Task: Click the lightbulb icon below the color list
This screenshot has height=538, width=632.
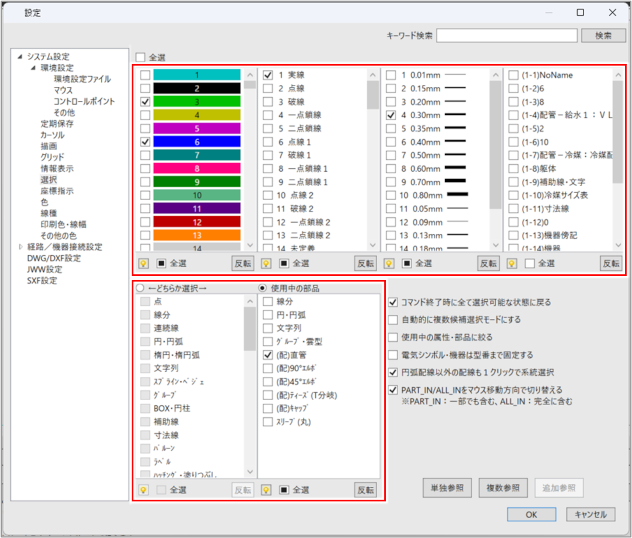Action: click(145, 263)
